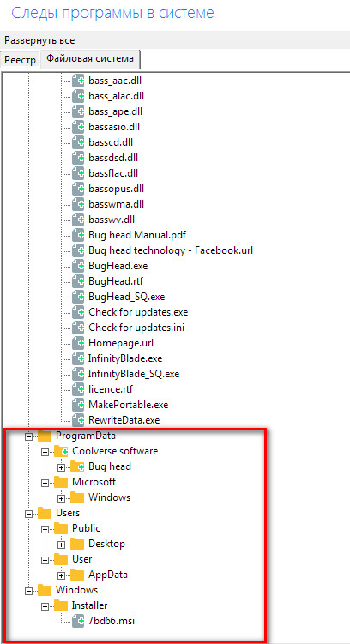350x644 pixels.
Task: Collapse the ProgramData tree node
Action: point(28,437)
